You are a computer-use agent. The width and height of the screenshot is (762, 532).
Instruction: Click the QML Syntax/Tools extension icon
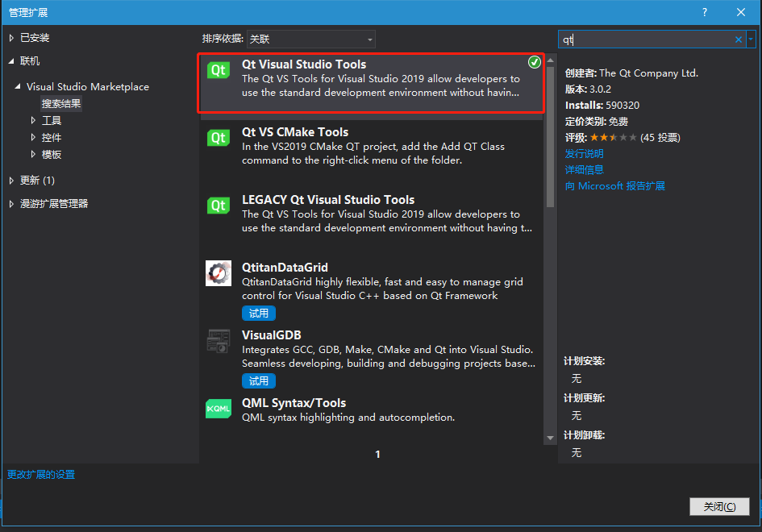point(219,409)
